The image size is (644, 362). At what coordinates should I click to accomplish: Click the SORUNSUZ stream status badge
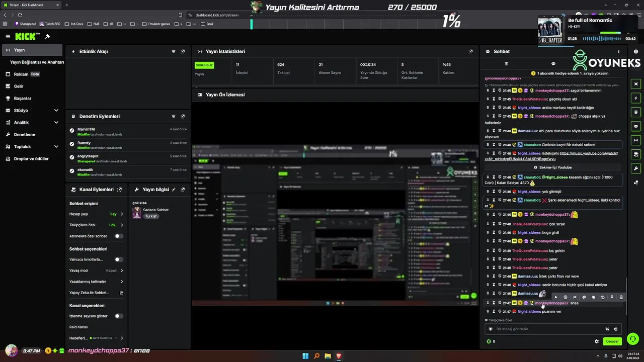click(204, 65)
